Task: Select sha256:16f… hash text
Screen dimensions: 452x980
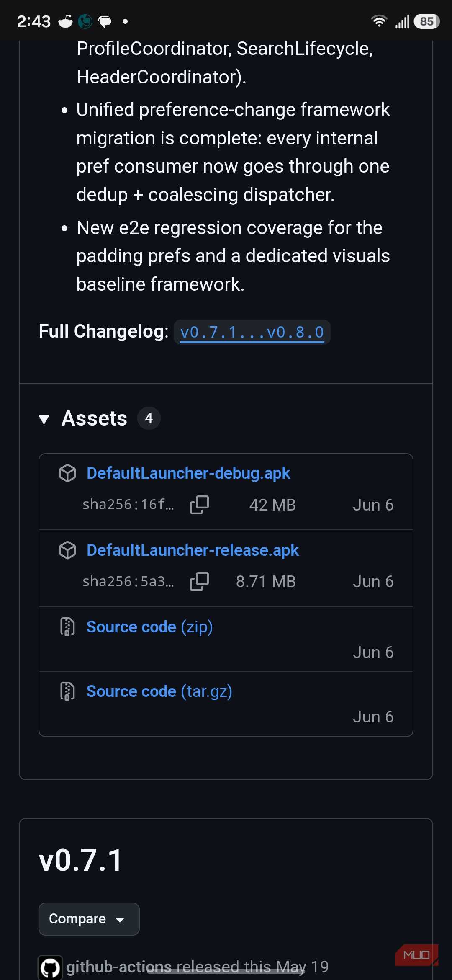Action: pyautogui.click(x=128, y=505)
